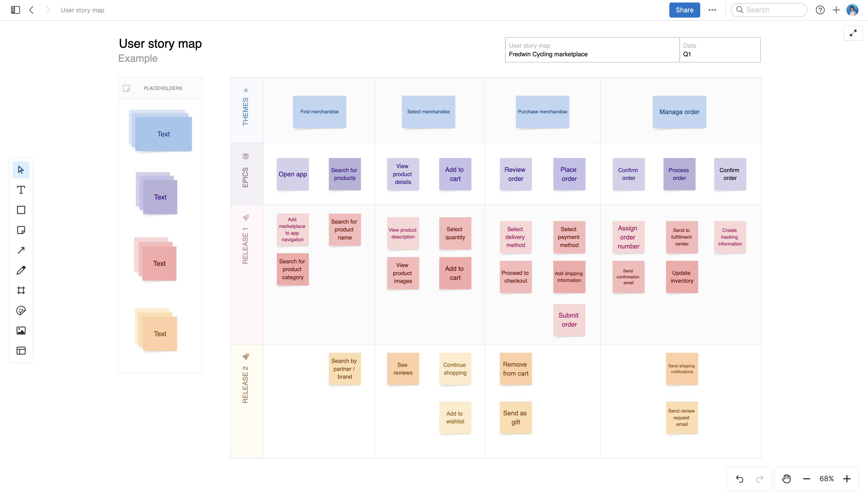The width and height of the screenshot is (868, 500).
Task: Open the plus add-new menu
Action: pos(836,10)
